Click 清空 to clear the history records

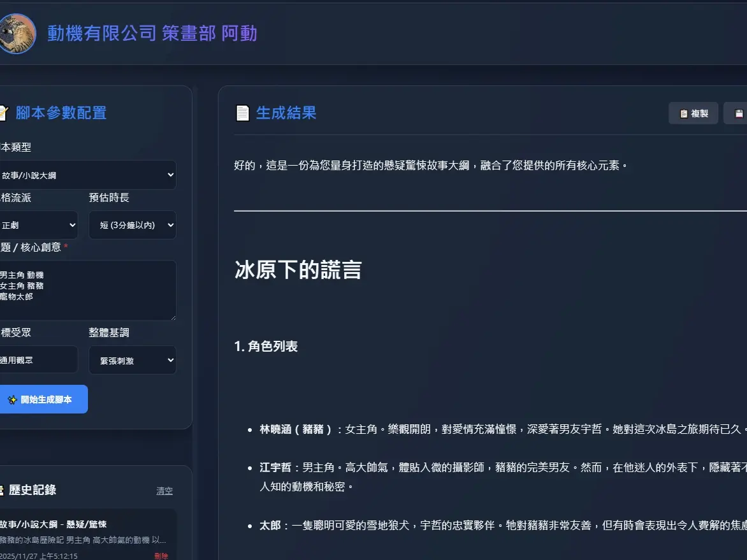[164, 491]
